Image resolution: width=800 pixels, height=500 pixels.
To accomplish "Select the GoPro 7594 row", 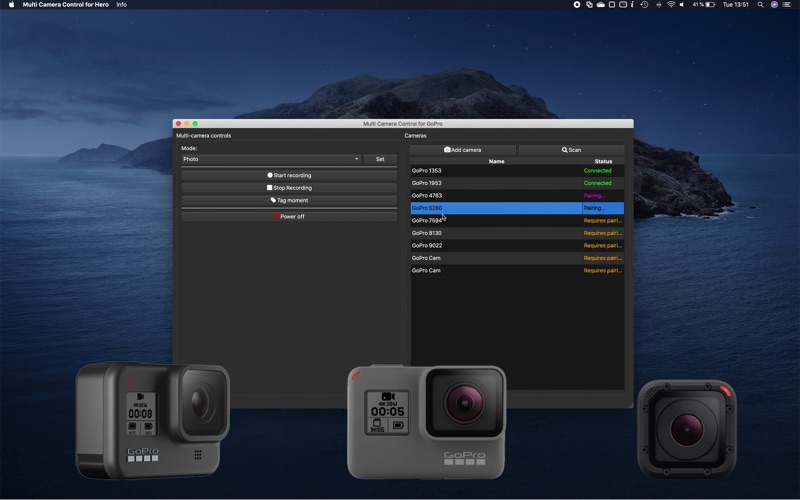I will [x=517, y=221].
